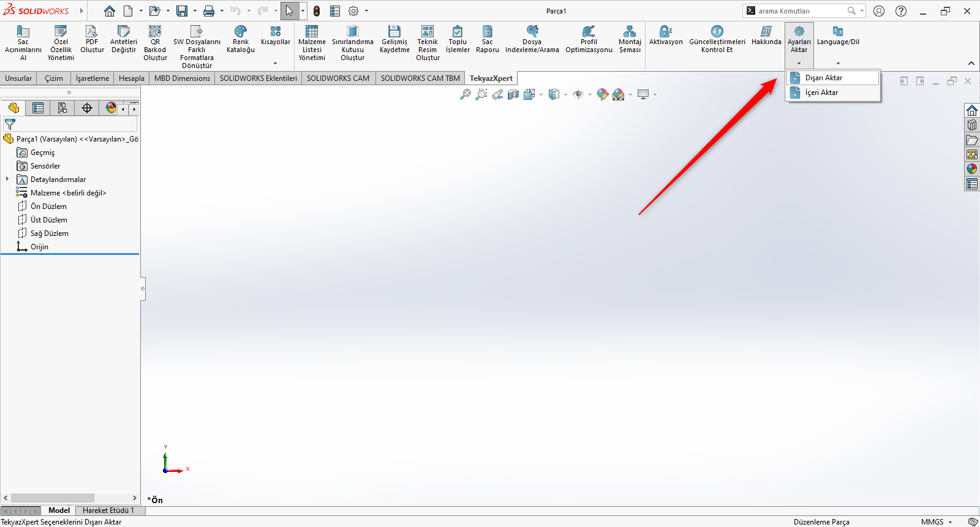The image size is (980, 527).
Task: Open the FeatureManager design tree tab
Action: 13,108
